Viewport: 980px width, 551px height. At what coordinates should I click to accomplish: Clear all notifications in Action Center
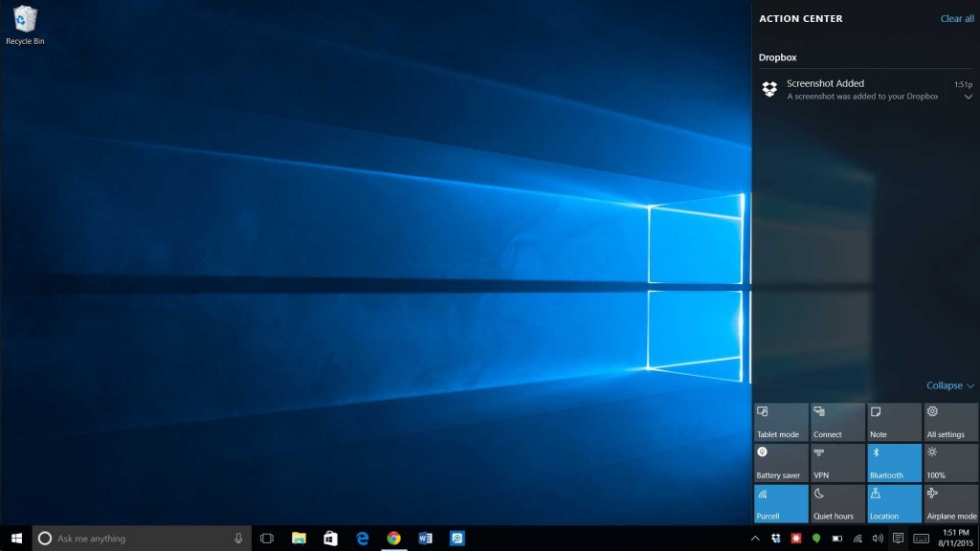tap(957, 18)
